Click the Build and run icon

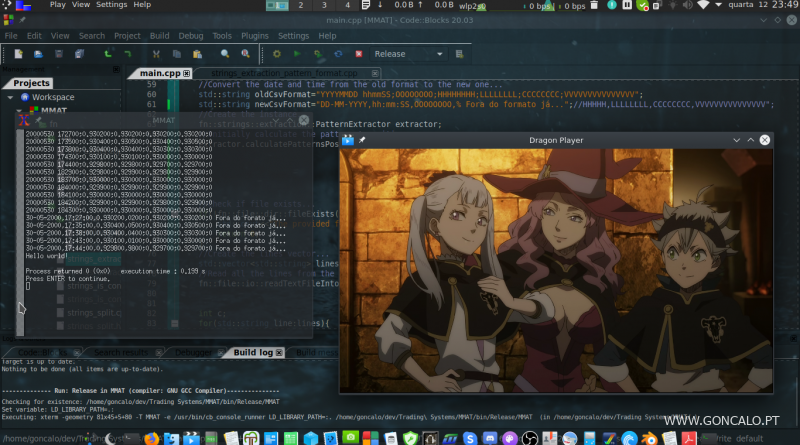pyautogui.click(x=318, y=54)
